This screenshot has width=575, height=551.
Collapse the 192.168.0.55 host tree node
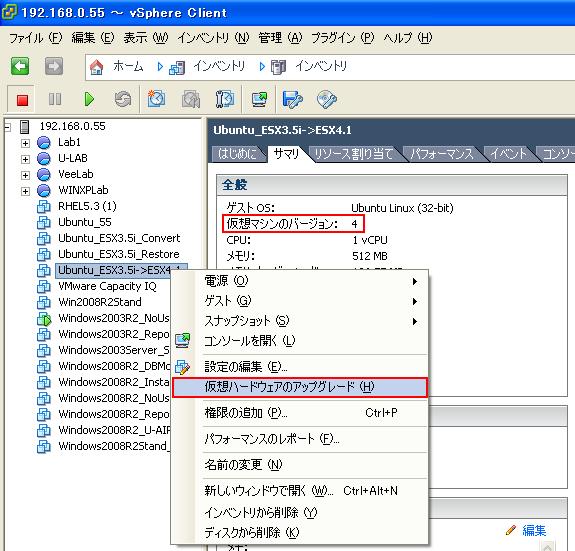point(7,127)
